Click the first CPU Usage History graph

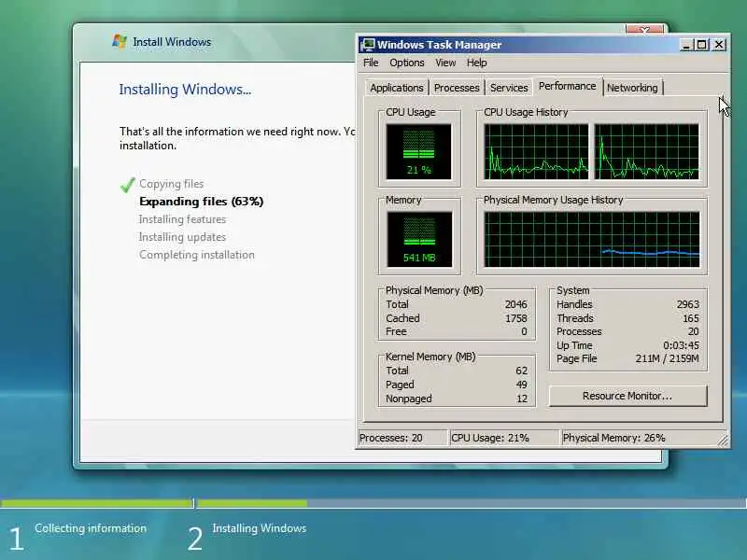[x=536, y=151]
